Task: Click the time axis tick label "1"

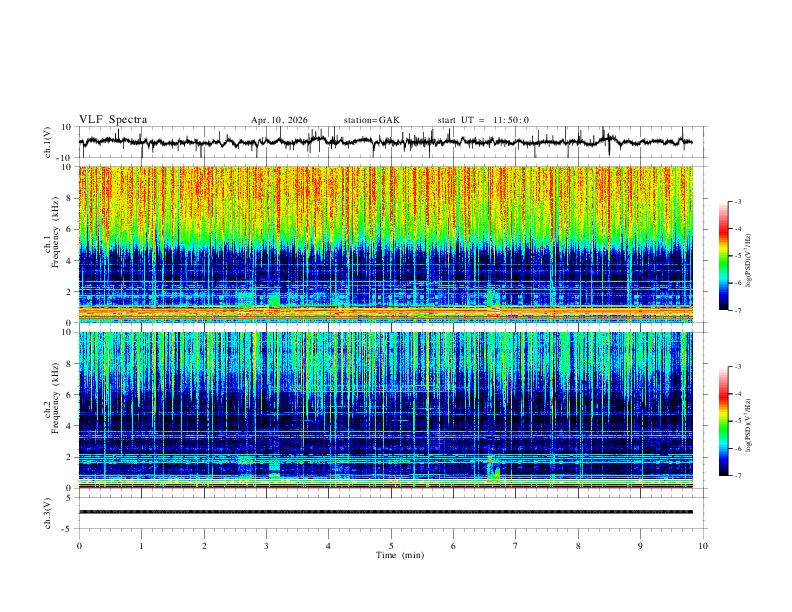Action: tap(142, 546)
